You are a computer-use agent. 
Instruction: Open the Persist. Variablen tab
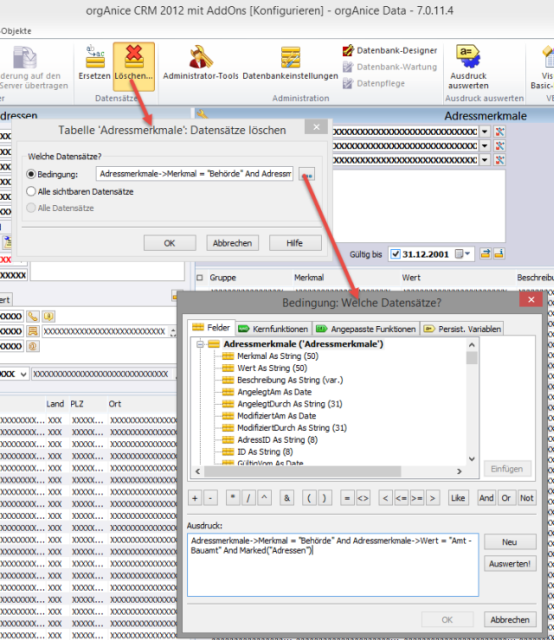click(463, 329)
